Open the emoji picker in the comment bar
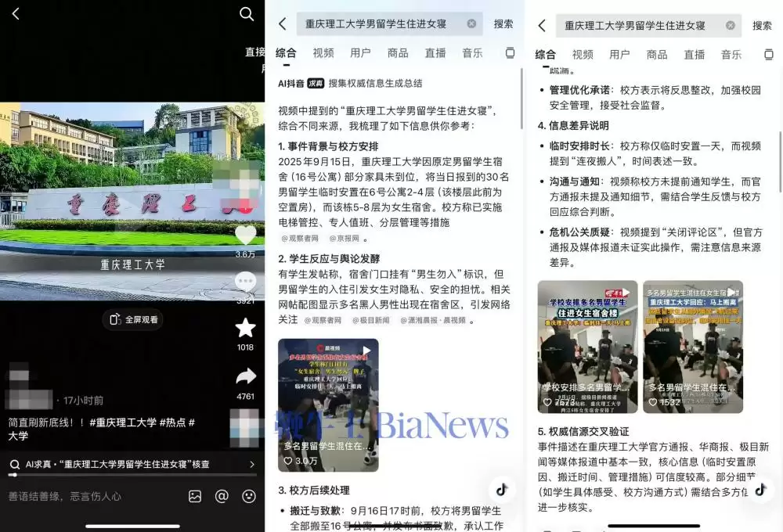 point(248,497)
